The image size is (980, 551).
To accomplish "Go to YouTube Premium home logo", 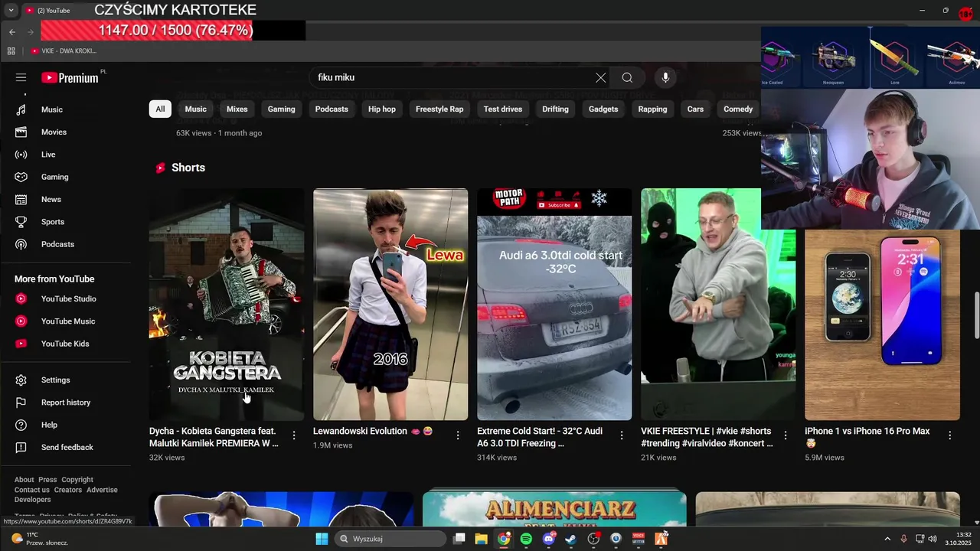I will (x=70, y=77).
